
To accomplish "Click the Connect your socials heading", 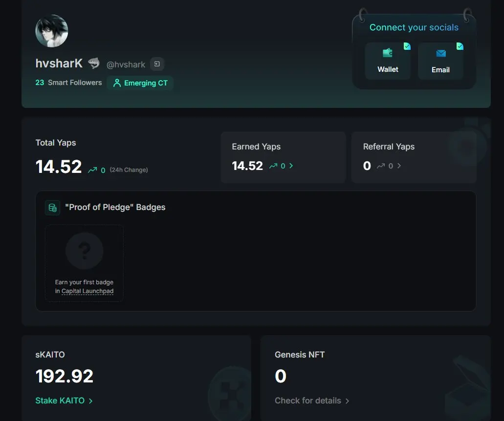I will click(414, 27).
